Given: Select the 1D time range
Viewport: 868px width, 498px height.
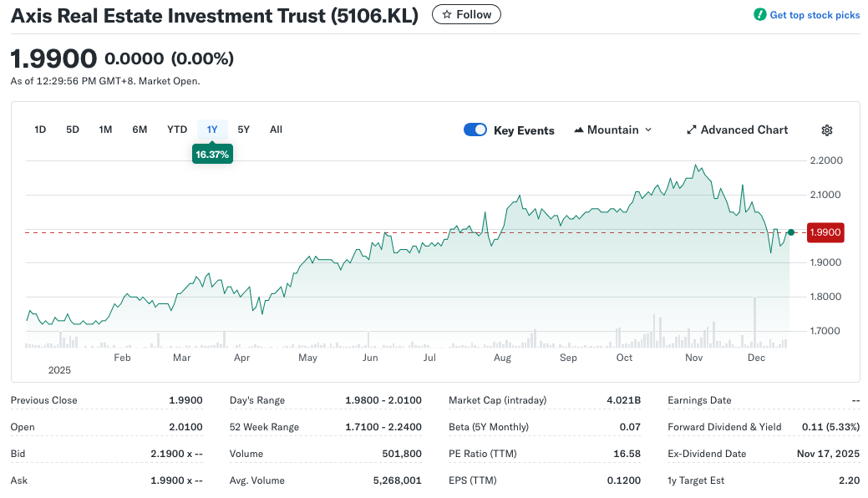Looking at the screenshot, I should 40,130.
